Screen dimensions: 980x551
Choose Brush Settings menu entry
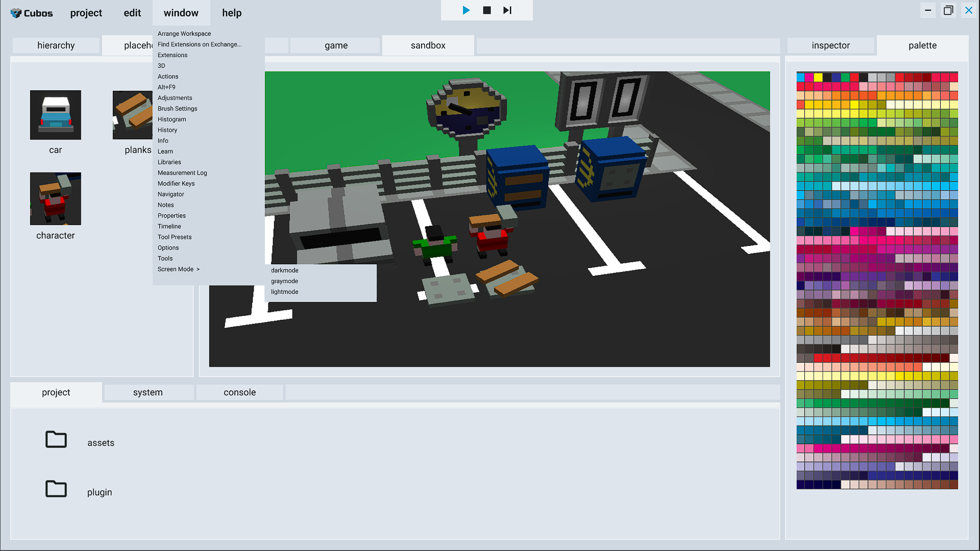[178, 109]
